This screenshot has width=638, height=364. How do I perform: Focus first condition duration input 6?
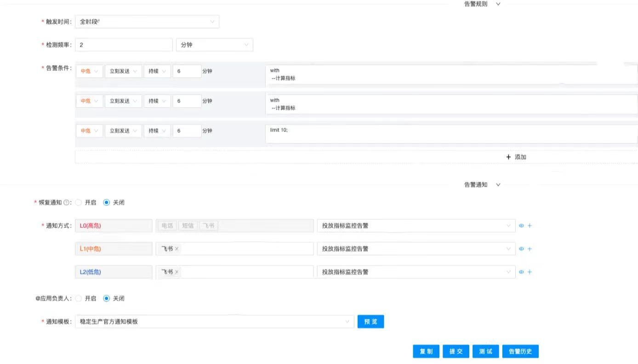tap(187, 71)
